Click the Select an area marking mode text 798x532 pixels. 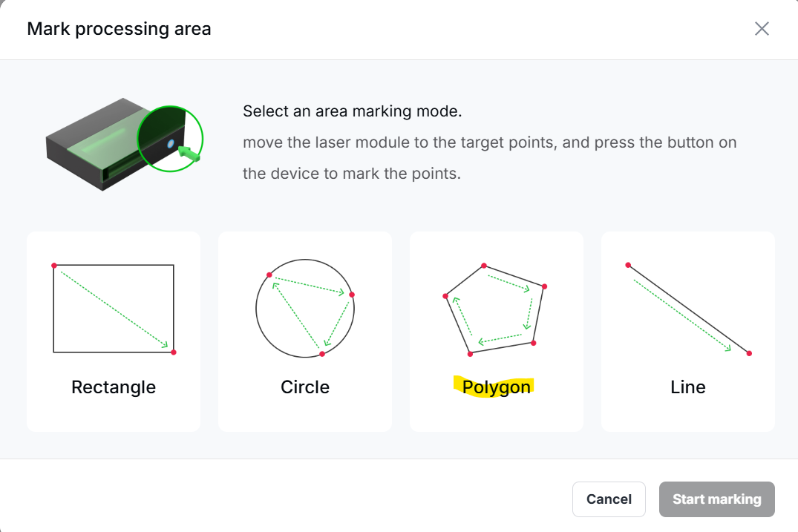tap(352, 111)
